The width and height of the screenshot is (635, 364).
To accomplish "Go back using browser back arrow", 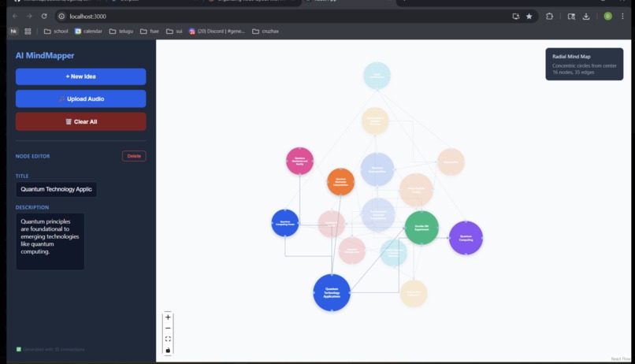I will [x=15, y=17].
